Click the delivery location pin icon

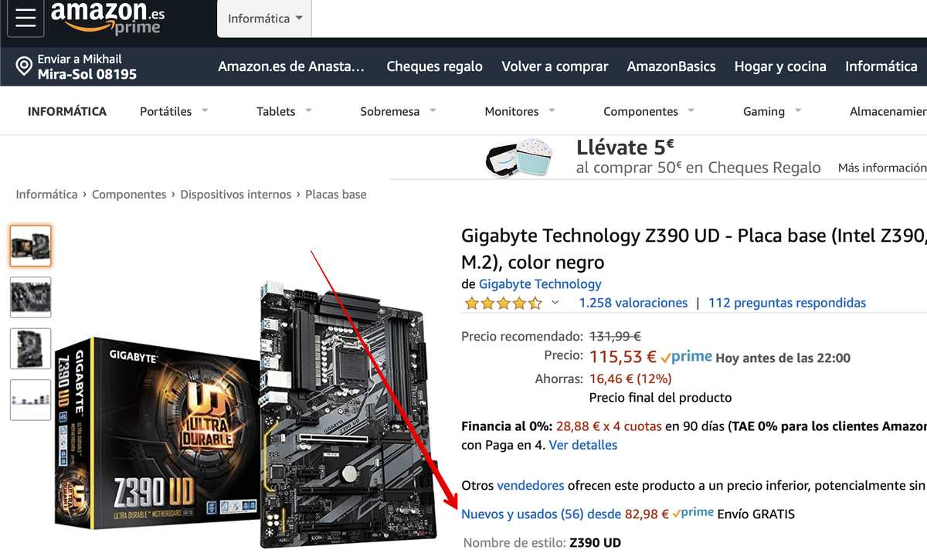[x=24, y=66]
